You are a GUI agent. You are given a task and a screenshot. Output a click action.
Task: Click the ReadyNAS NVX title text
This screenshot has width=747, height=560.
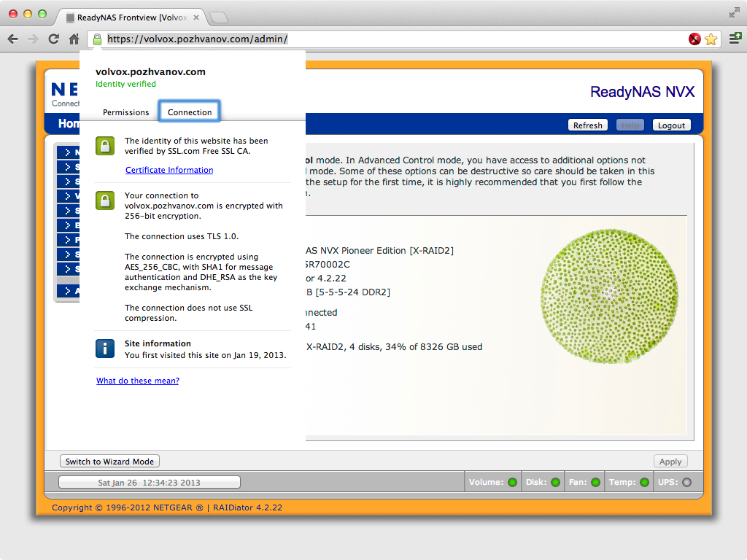pos(642,92)
